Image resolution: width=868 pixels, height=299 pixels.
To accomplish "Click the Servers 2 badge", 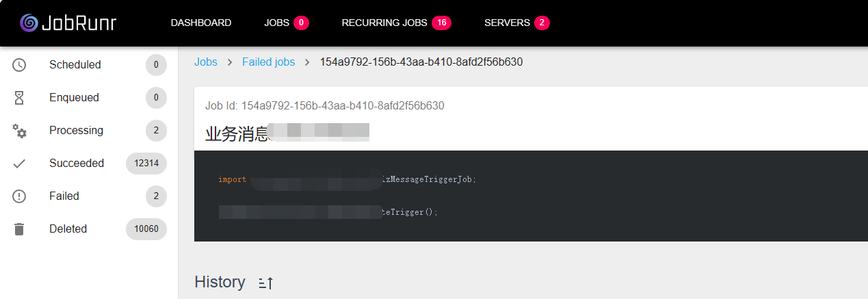I will (x=542, y=23).
